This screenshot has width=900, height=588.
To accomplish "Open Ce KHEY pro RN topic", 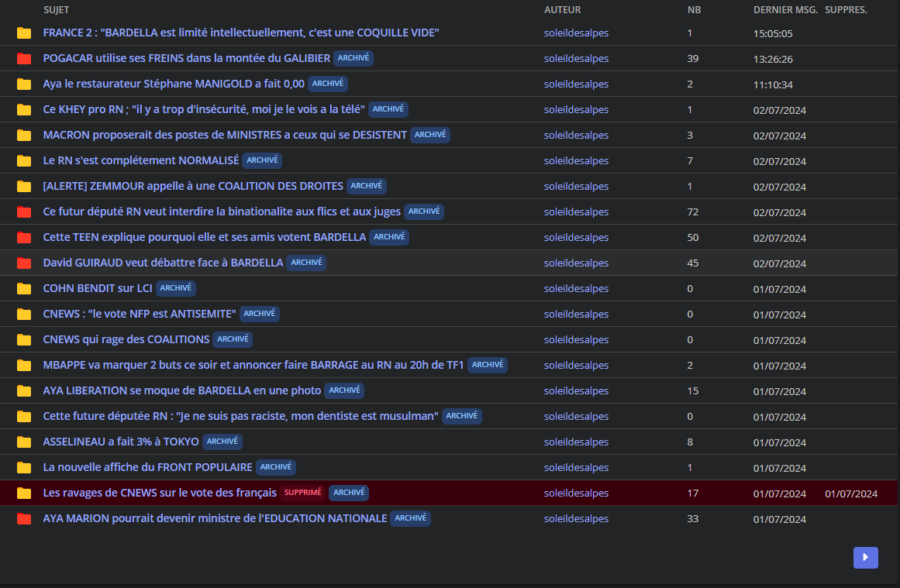I will pyautogui.click(x=204, y=109).
